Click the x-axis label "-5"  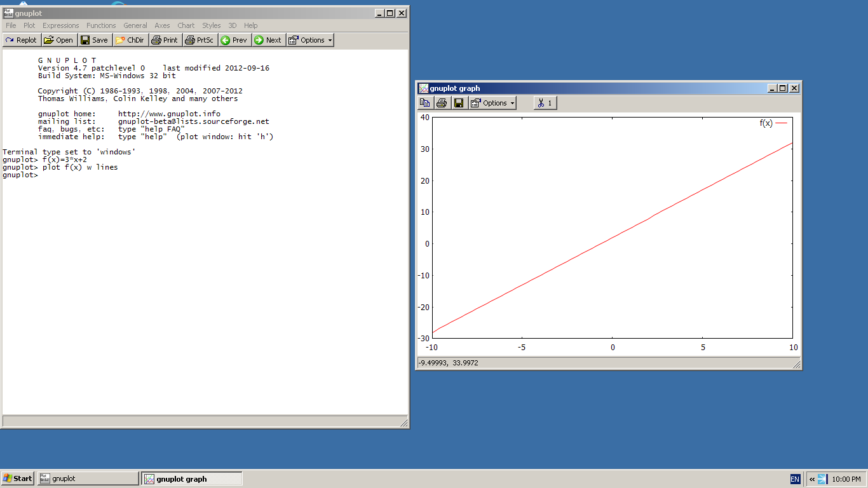point(522,348)
